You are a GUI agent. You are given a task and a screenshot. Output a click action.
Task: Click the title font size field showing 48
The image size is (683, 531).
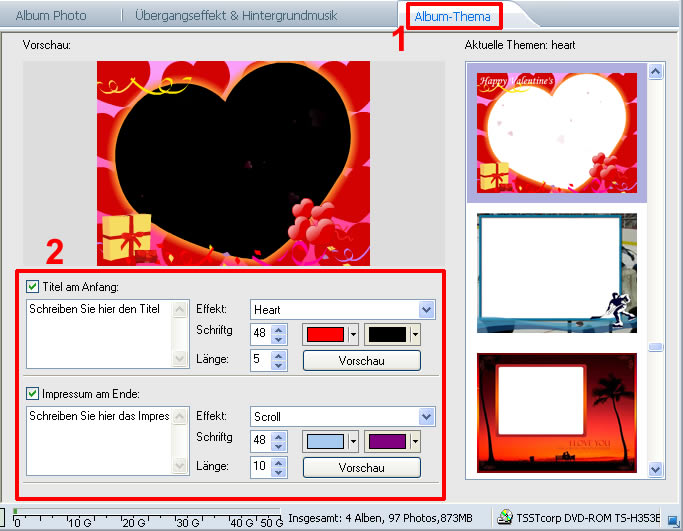[261, 335]
